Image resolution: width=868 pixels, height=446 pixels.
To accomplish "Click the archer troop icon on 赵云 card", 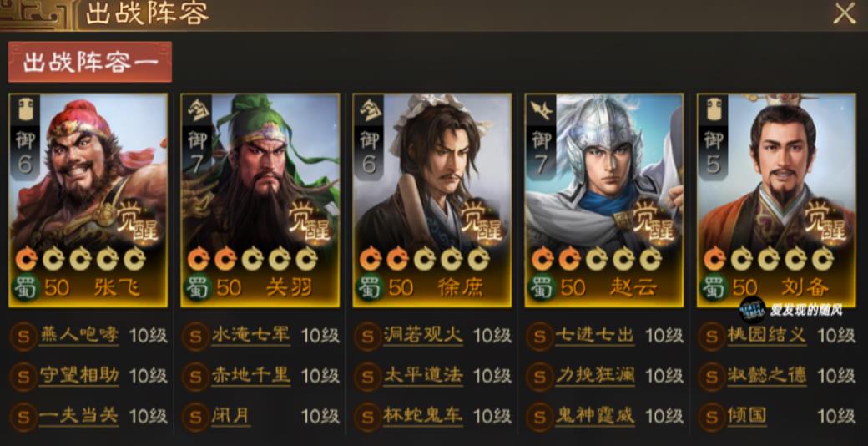I will pyautogui.click(x=540, y=110).
